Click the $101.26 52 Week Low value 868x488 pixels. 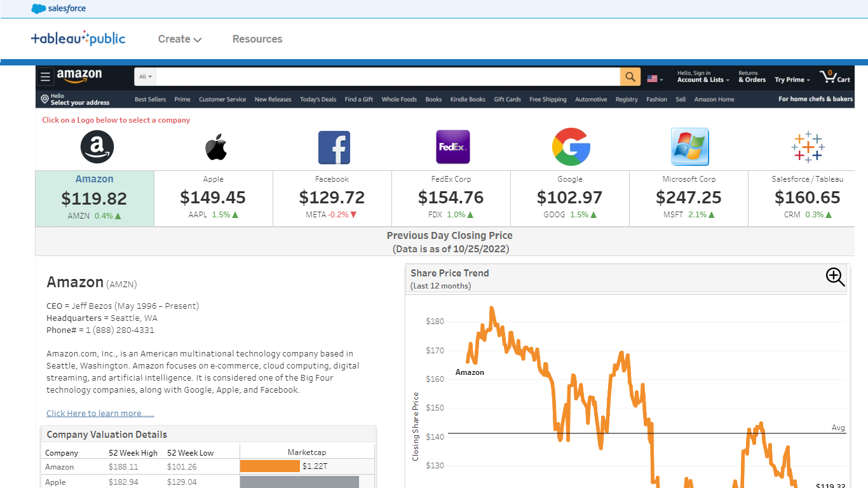(x=182, y=467)
